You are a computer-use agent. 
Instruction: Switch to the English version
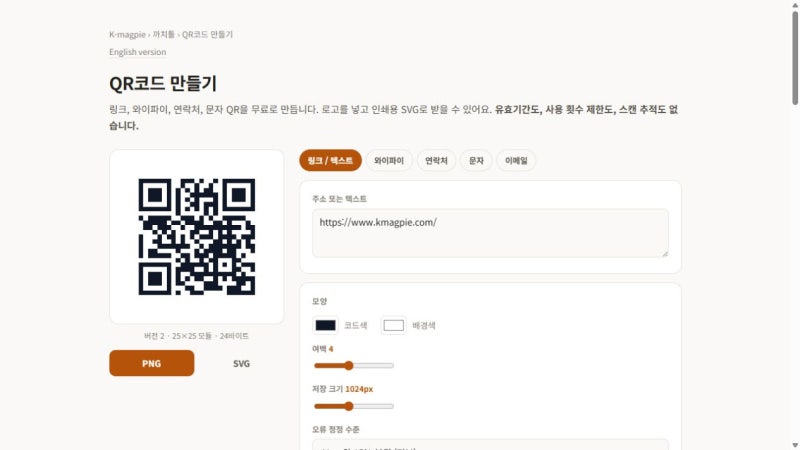tap(137, 52)
